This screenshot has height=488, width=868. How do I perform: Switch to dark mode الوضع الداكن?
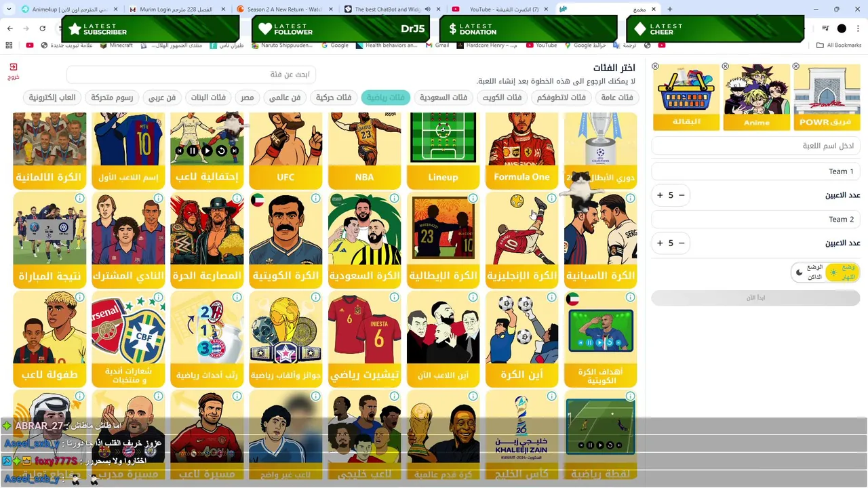808,272
